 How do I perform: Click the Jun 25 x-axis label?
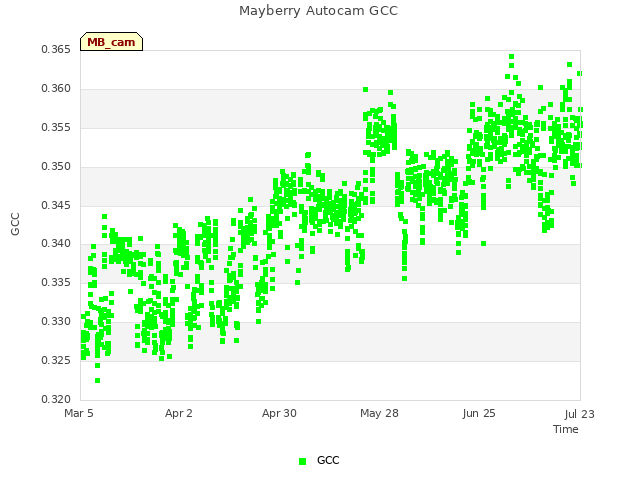[479, 413]
